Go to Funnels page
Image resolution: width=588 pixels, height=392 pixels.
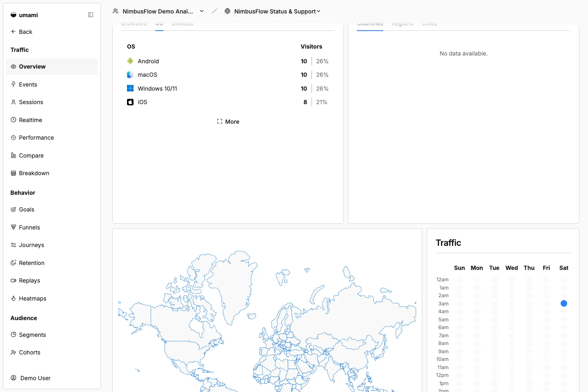(52, 227)
